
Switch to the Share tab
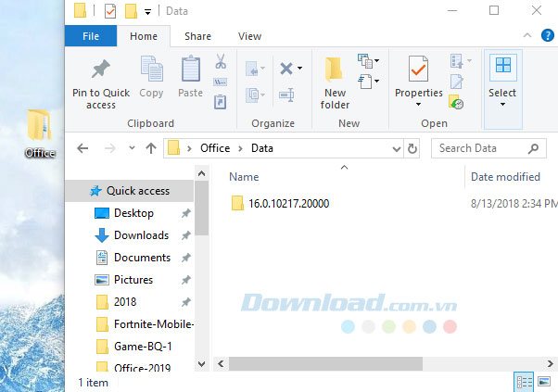[x=197, y=36]
